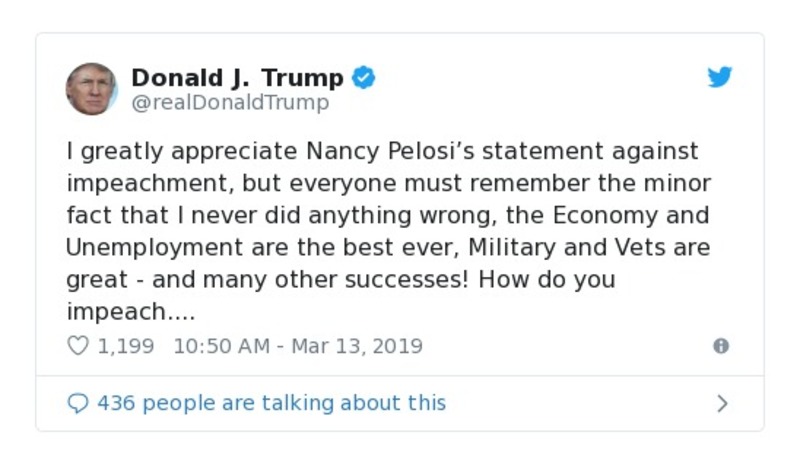Image resolution: width=800 pixels, height=467 pixels.
Task: Click the 1,199 likes count
Action: click(x=125, y=346)
